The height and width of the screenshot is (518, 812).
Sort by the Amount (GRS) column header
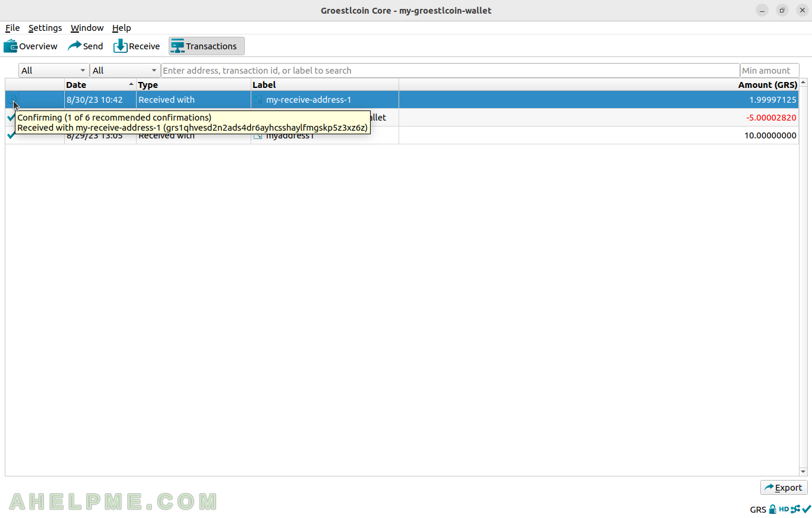tap(599, 85)
